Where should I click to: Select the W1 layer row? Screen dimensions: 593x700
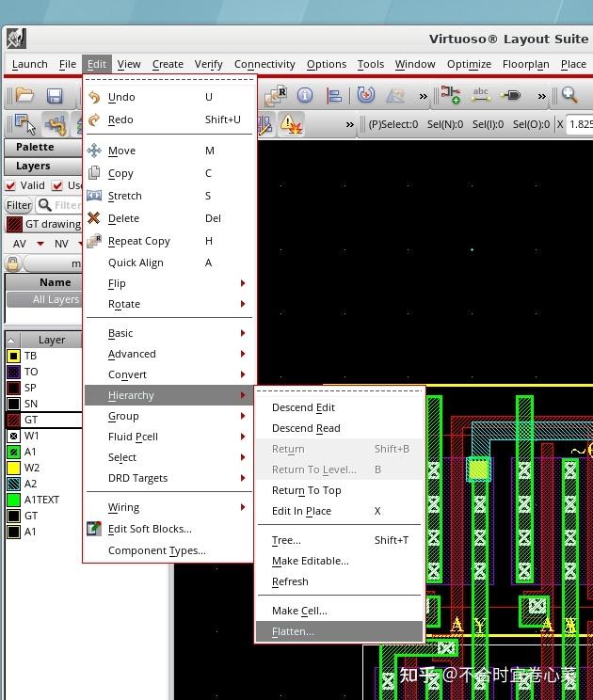tap(43, 436)
